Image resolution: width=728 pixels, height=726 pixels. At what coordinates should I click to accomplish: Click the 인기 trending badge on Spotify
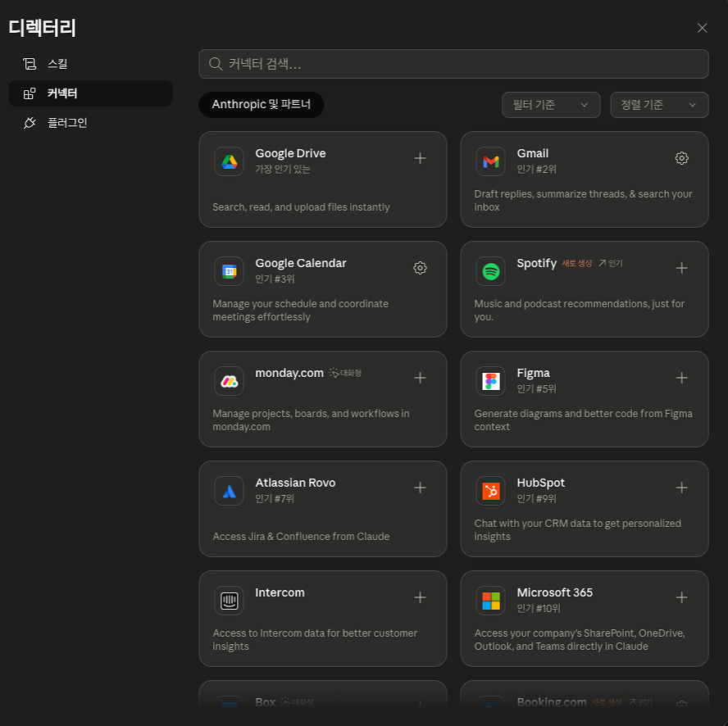(610, 264)
